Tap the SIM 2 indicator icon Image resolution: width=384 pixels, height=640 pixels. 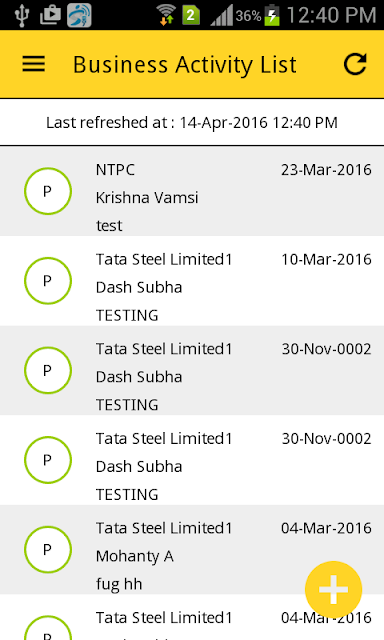[x=191, y=16]
